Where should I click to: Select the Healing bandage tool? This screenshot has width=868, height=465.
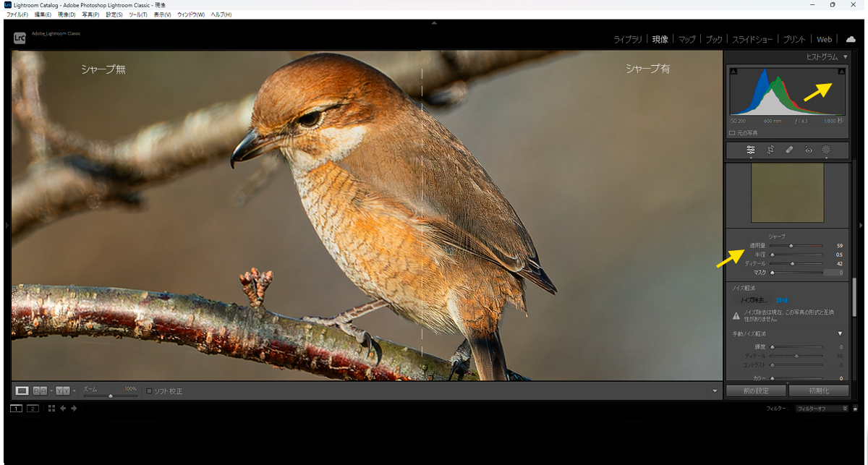[x=790, y=150]
